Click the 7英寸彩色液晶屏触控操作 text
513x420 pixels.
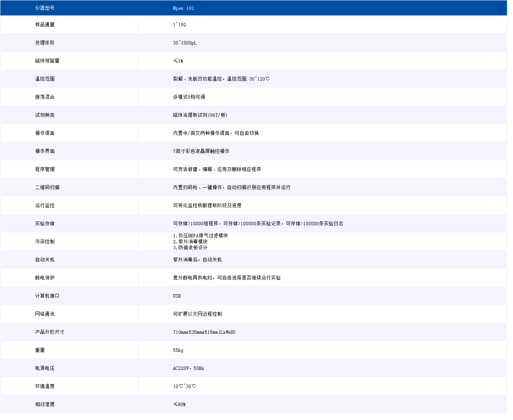201,151
